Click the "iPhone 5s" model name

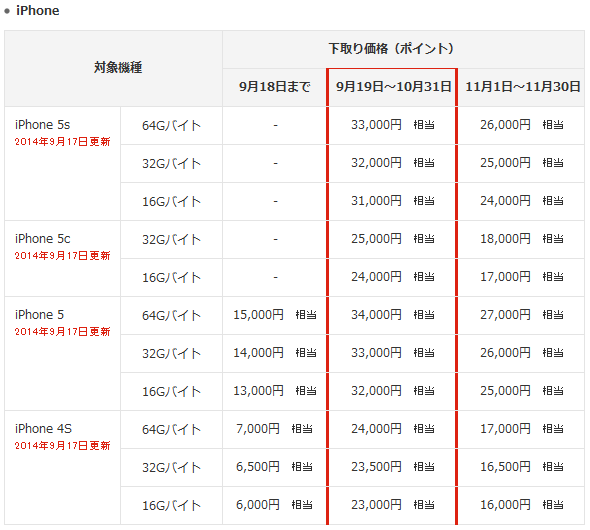point(43,125)
